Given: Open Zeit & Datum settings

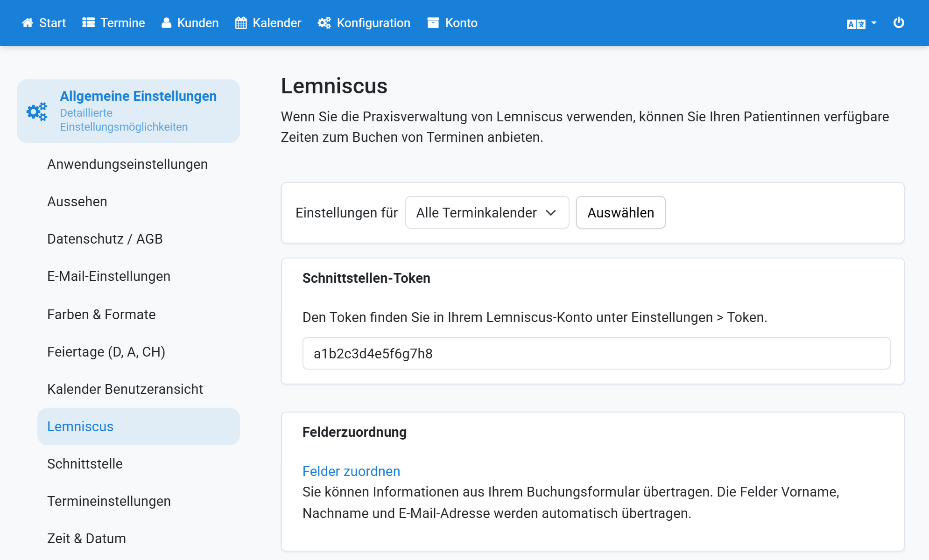Looking at the screenshot, I should coord(87,539).
